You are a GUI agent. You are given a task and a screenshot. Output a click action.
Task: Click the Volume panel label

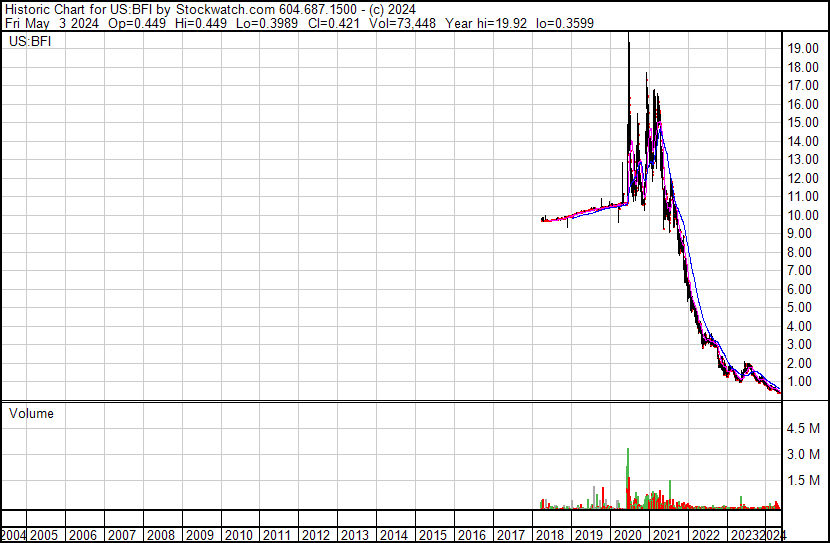coord(31,413)
